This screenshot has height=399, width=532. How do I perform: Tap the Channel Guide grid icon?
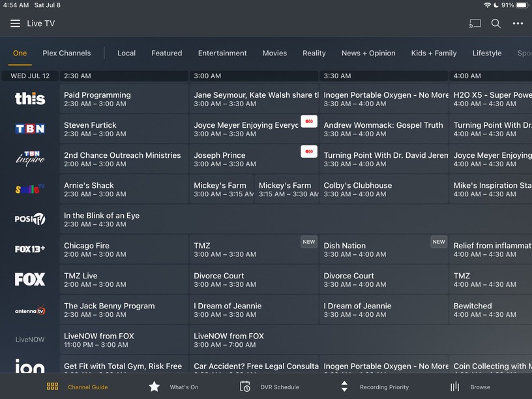pyautogui.click(x=52, y=387)
